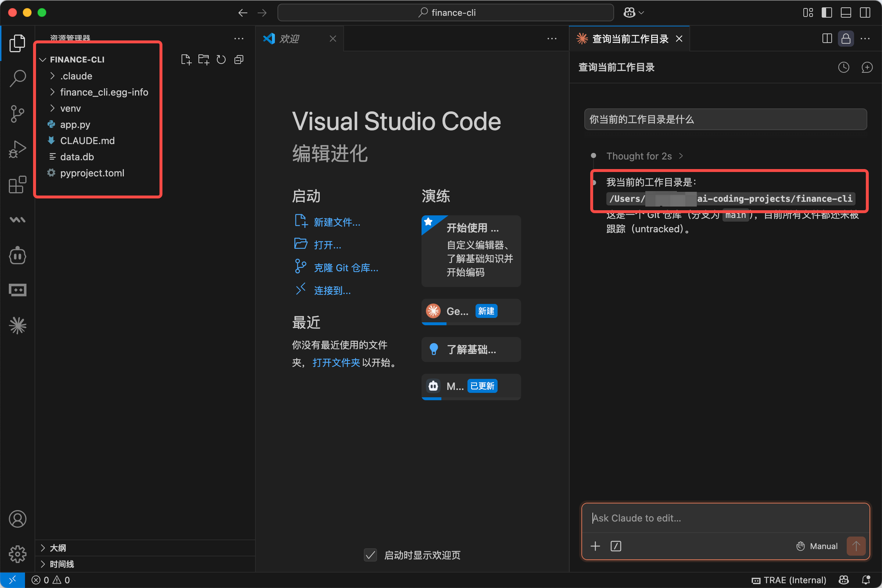882x588 pixels.
Task: Click the 克隆 Git 仓库 link
Action: click(x=346, y=268)
